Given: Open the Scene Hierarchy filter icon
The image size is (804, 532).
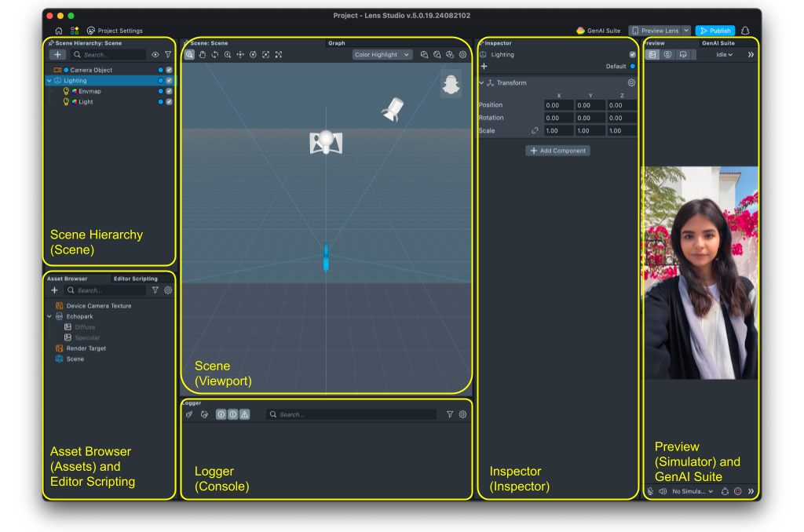Looking at the screenshot, I should [x=168, y=55].
